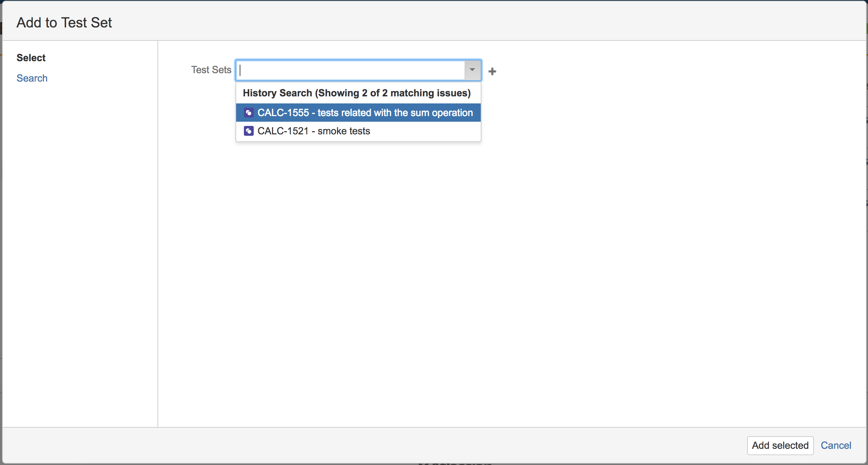The image size is (868, 465).
Task: Cancel the Add to Test Set dialog
Action: (836, 445)
